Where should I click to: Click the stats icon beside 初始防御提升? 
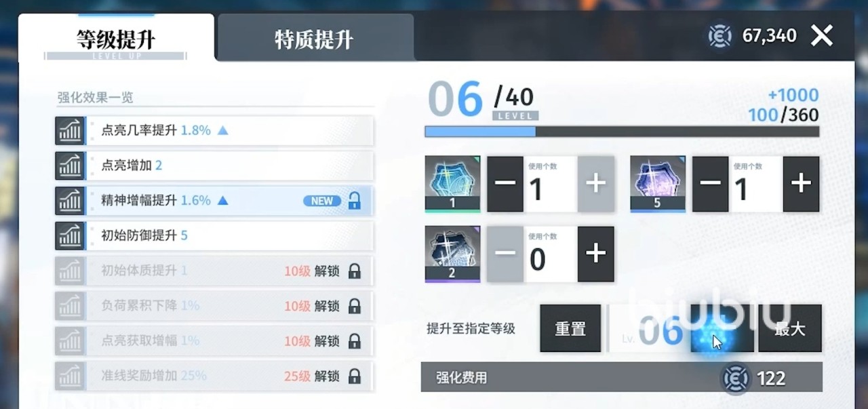[x=70, y=235]
